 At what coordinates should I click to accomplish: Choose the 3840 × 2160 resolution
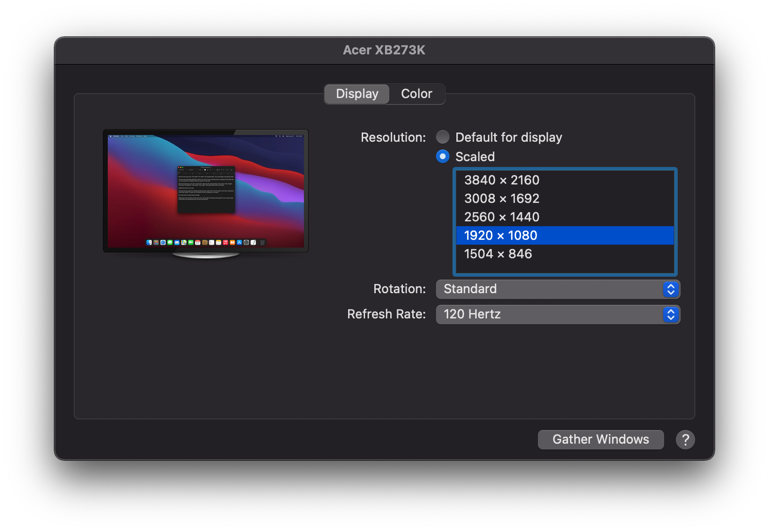[x=502, y=180]
